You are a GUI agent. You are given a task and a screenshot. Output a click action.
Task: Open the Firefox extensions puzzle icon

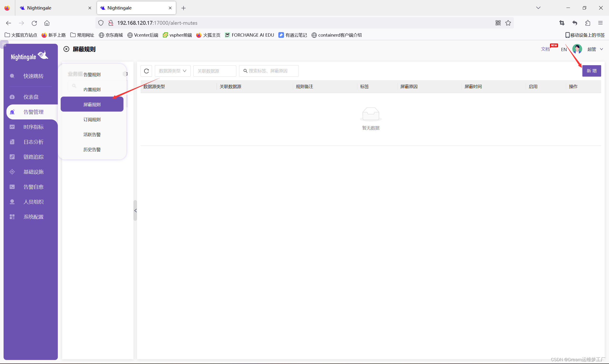click(587, 23)
